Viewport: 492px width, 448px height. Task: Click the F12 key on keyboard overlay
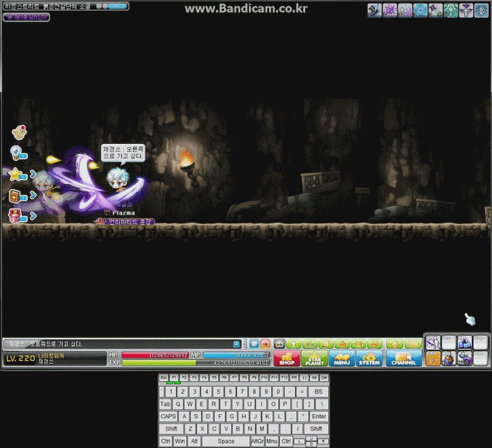tap(284, 378)
